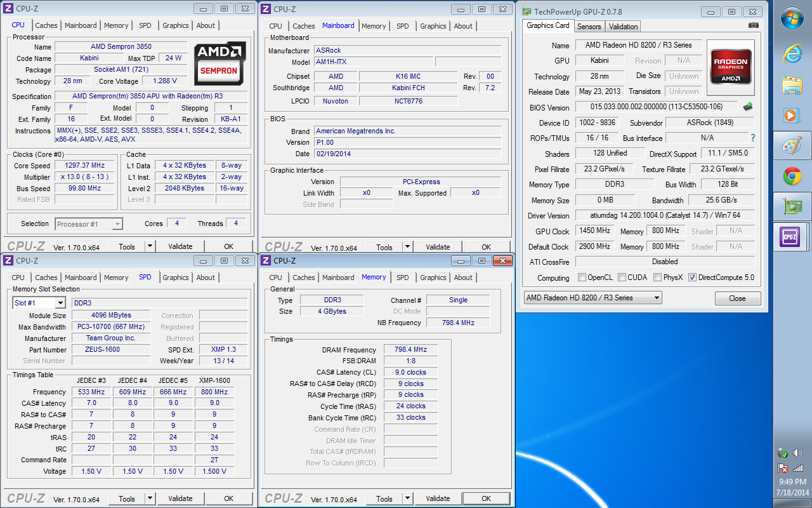
Task: Click the title bar icon of the CPU-Z Memory window
Action: pyautogui.click(x=266, y=260)
